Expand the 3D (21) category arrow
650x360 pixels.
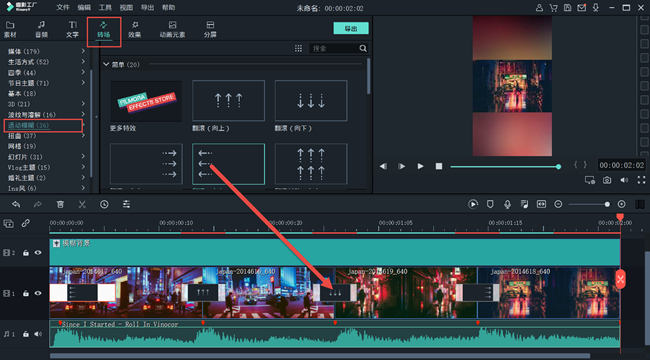tap(83, 104)
